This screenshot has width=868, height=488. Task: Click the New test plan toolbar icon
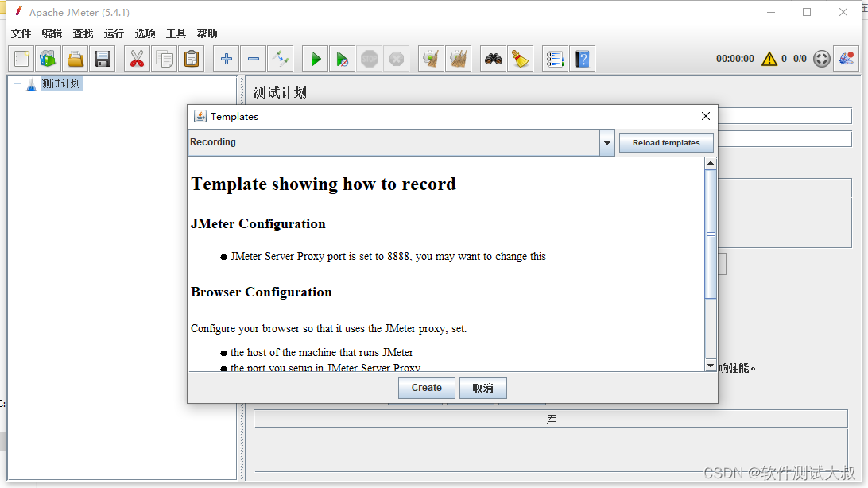21,59
